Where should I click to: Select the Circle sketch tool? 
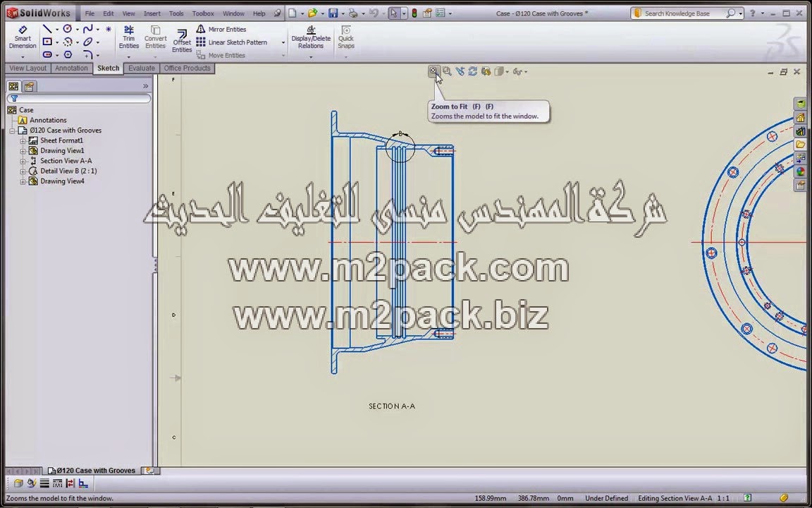[x=68, y=29]
